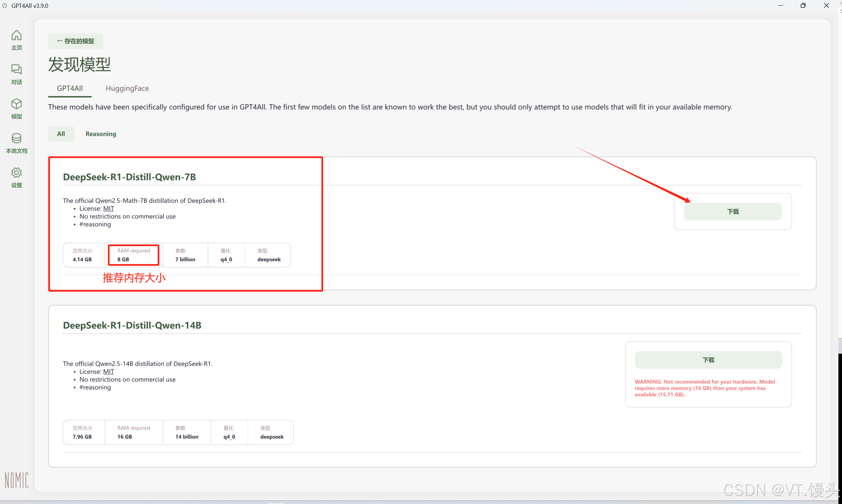Minimize the GPT4All window
Viewport: 842px width, 504px height.
[x=780, y=6]
